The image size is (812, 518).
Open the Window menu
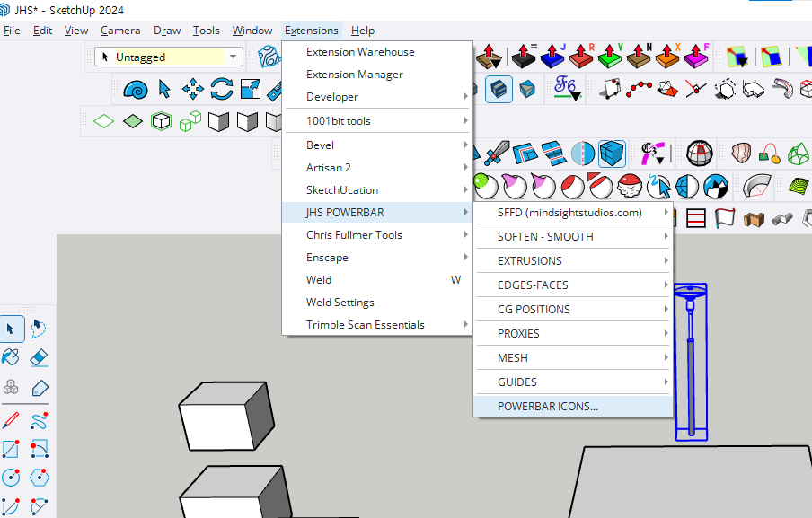click(x=252, y=31)
